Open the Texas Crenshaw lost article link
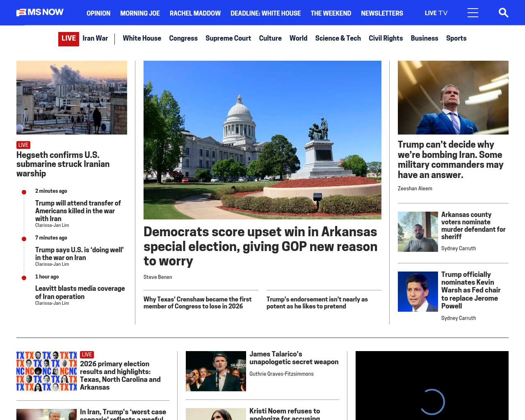Screen dimensions: 525x420 click(197, 303)
